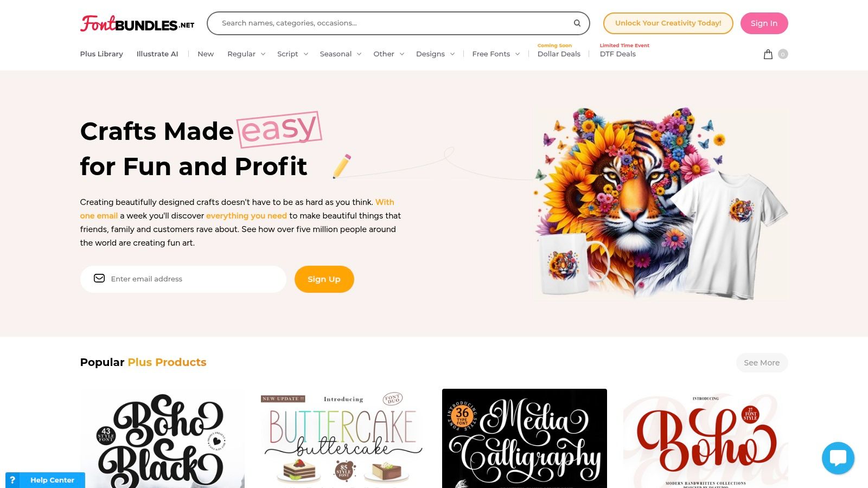Click the envelope icon in email field
This screenshot has height=488, width=868.
(99, 278)
